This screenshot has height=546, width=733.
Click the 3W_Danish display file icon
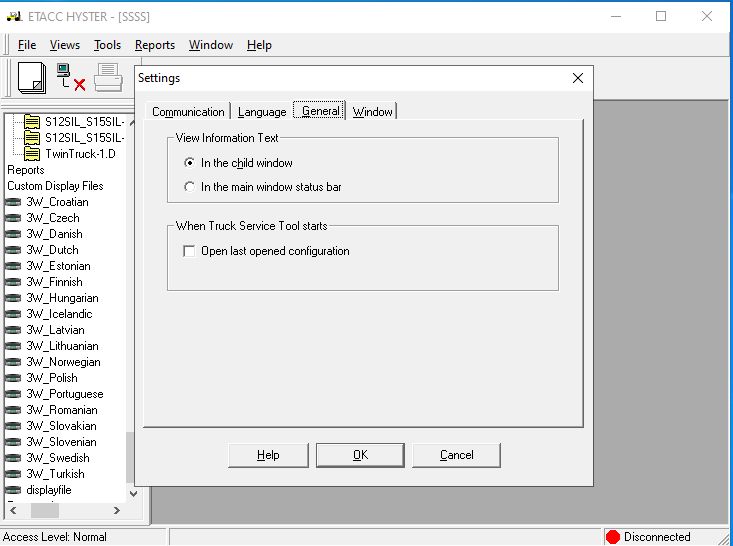point(13,234)
